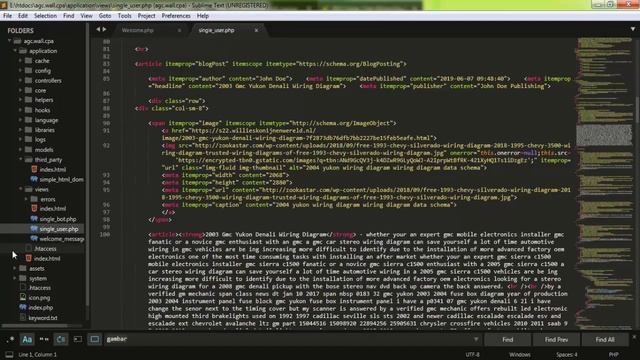Close the Welcome.php tab
Screen dimensions: 640x360
tap(179, 30)
